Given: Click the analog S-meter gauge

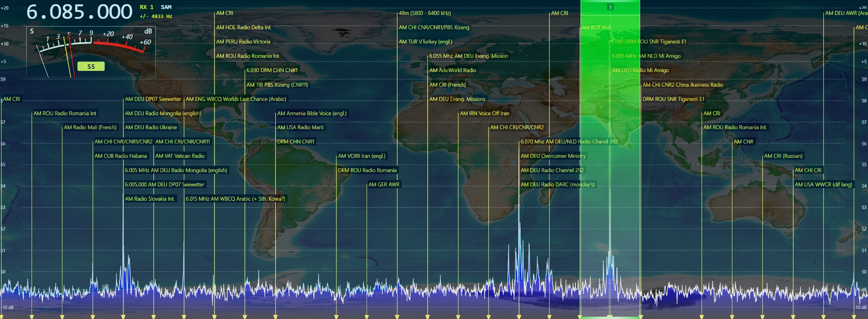Looking at the screenshot, I should (91, 47).
